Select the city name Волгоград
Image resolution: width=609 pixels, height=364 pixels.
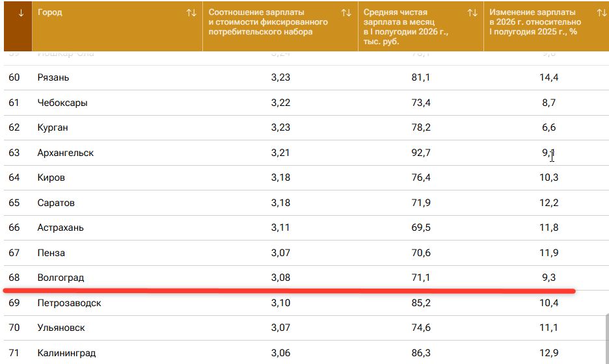61,278
